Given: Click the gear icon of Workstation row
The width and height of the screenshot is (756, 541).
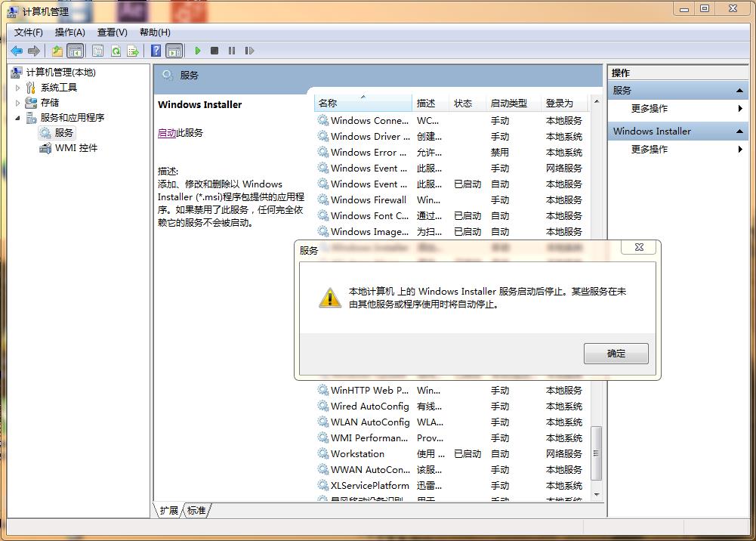Looking at the screenshot, I should (322, 453).
